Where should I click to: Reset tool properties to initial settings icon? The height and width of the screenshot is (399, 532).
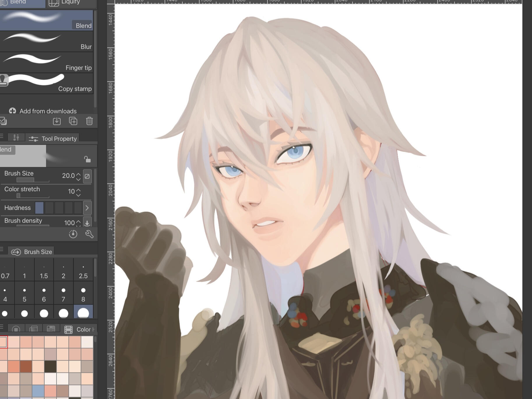[73, 234]
